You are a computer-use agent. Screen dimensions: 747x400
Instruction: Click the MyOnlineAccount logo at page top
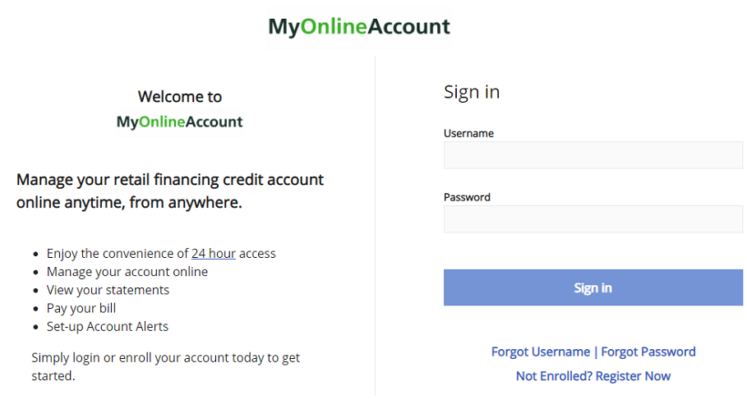pos(359,27)
